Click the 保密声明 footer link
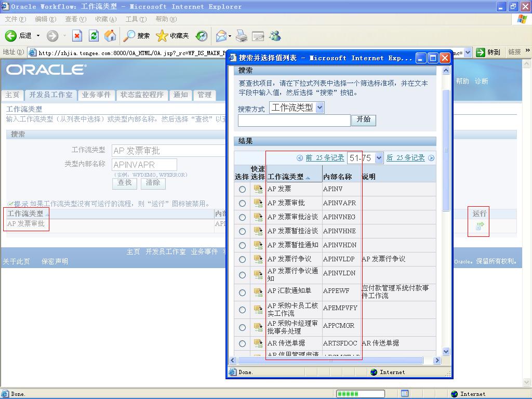 55,262
